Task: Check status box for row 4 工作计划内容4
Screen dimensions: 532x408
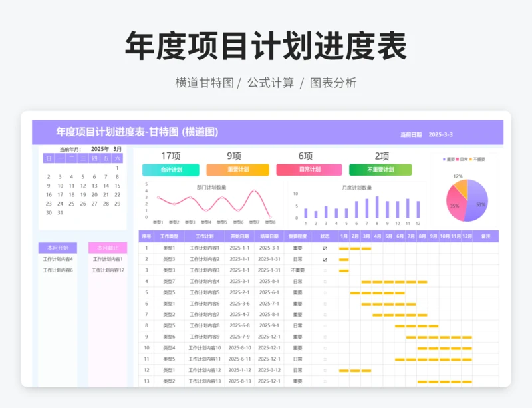Action: [x=325, y=282]
